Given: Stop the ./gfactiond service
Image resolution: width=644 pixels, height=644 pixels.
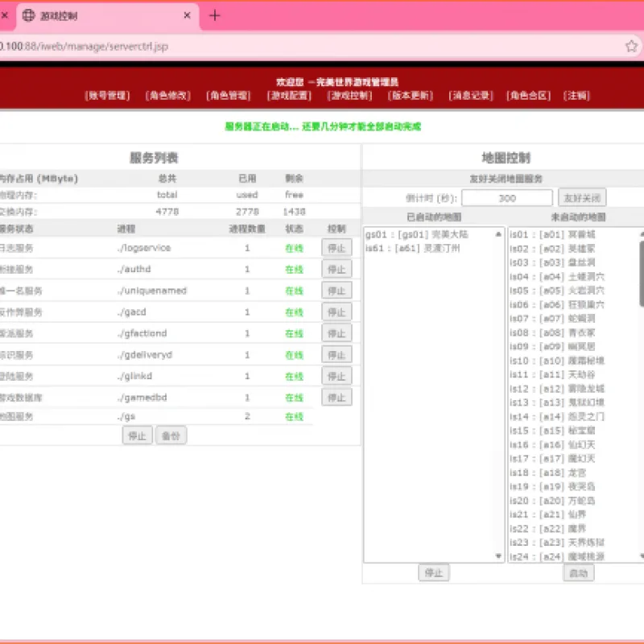Looking at the screenshot, I should tap(336, 333).
